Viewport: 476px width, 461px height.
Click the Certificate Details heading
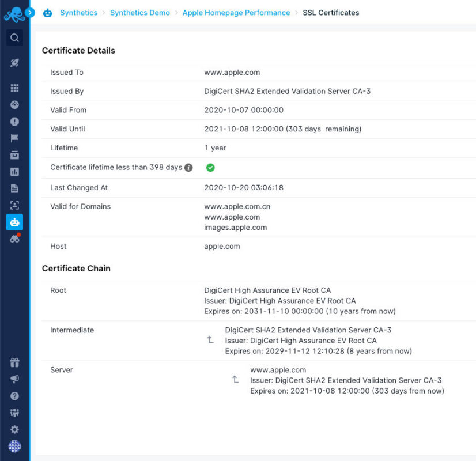point(78,50)
